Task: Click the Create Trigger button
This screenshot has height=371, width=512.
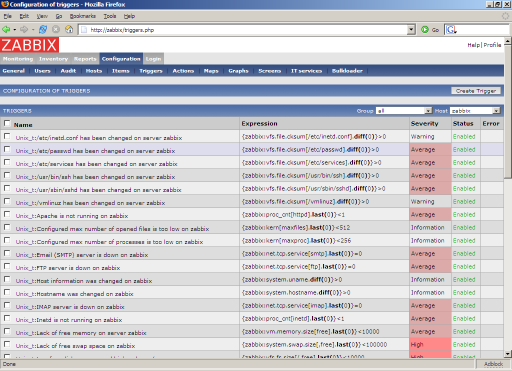Action: click(476, 91)
